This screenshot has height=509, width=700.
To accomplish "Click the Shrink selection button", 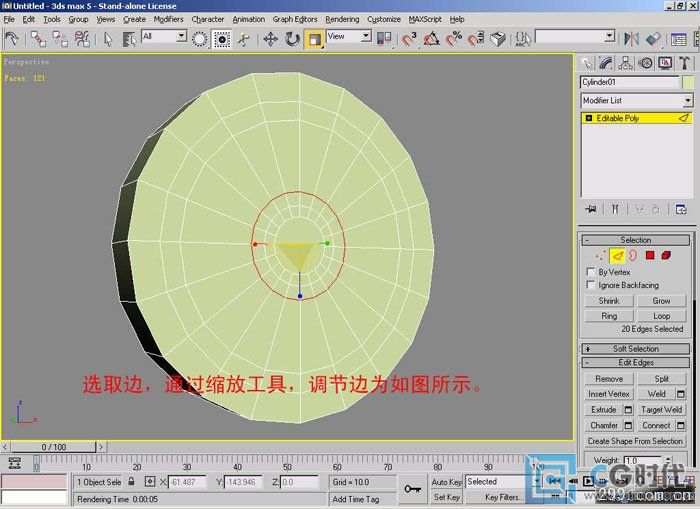I will 609,300.
